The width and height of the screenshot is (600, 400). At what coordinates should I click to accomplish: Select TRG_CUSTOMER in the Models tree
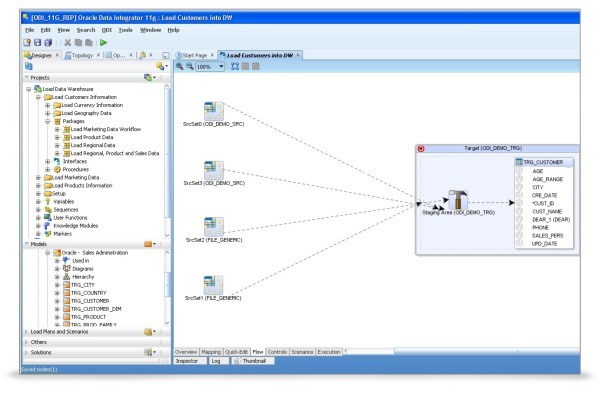pyautogui.click(x=96, y=300)
